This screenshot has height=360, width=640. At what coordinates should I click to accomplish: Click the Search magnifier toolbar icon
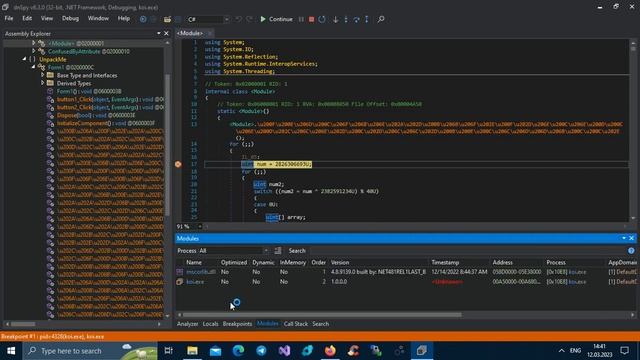[x=381, y=19]
